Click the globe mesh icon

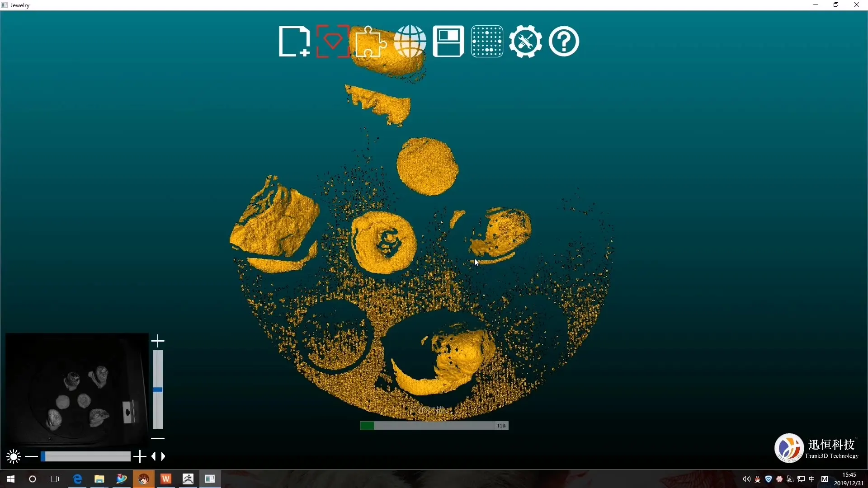(x=410, y=42)
